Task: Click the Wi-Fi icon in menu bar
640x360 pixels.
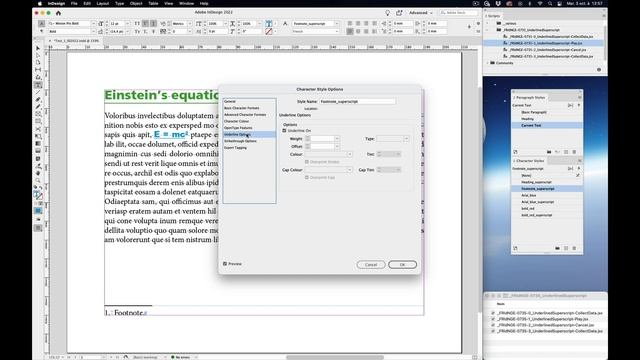Action: [x=540, y=3]
